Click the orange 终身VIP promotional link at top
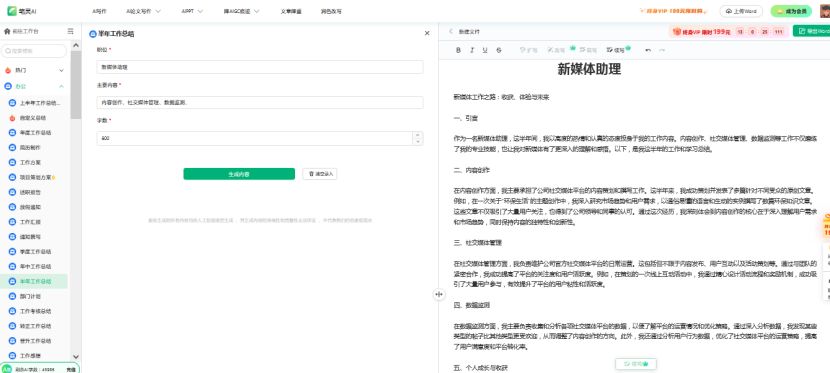 (673, 11)
